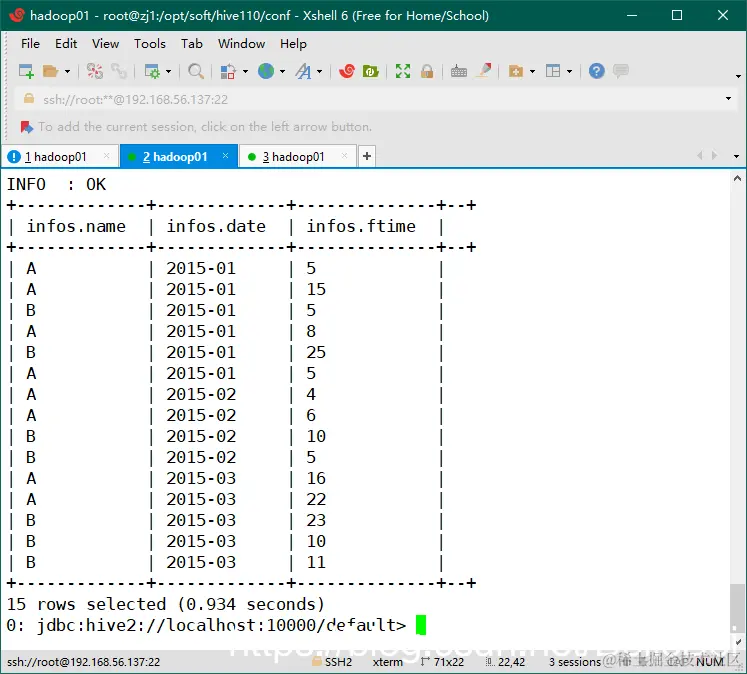
Task: Launch Xftp using the red swirl icon
Action: coord(346,71)
